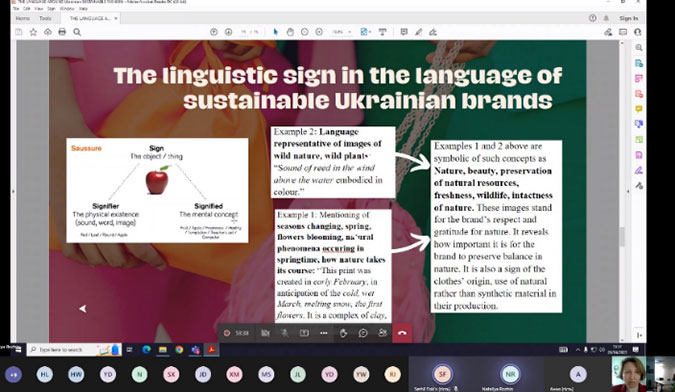The width and height of the screenshot is (675, 392).
Task: Hang up with the red leave button
Action: 402,333
